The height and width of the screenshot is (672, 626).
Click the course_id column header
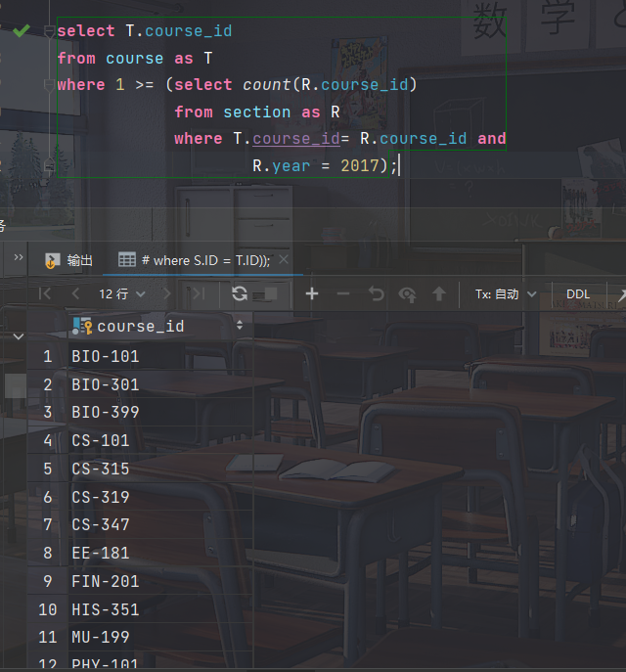coord(160,326)
